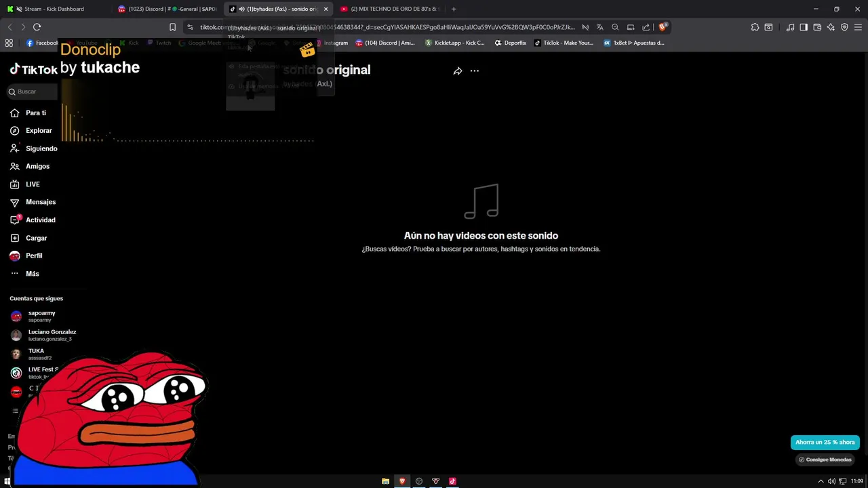Click the Brave Shields lion icon
The height and width of the screenshot is (488, 868).
[x=663, y=27]
